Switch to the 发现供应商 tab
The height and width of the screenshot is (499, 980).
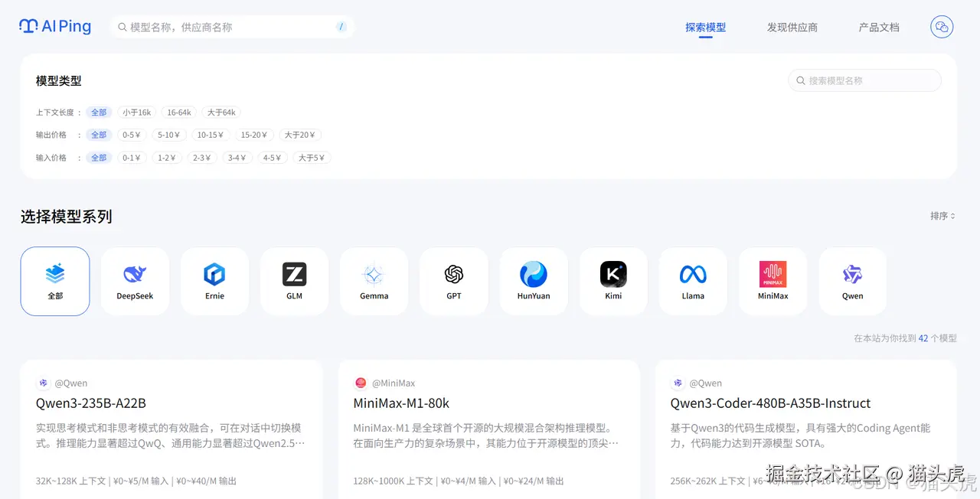[x=792, y=27]
